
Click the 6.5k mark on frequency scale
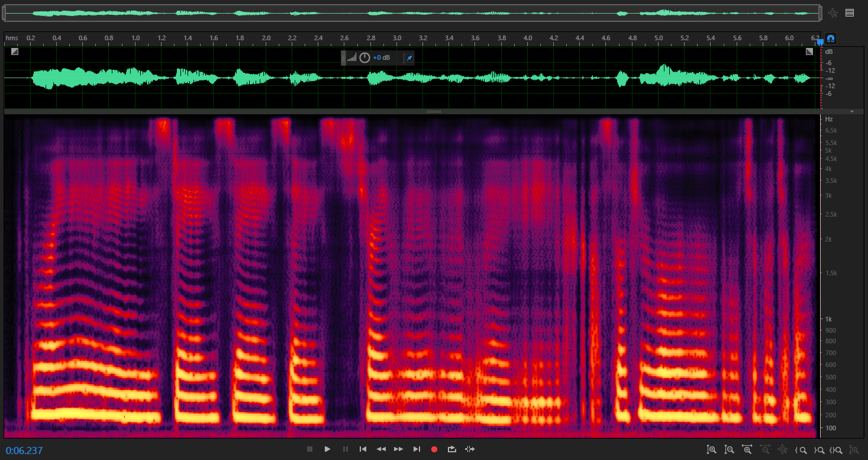pyautogui.click(x=831, y=130)
